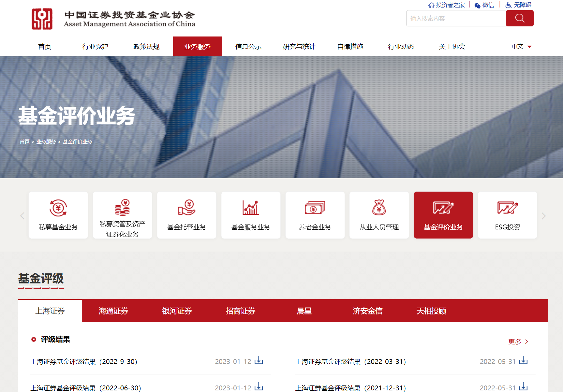
Task: Open 上海证券基金评级结果 (2022-03-31) link
Action: (350, 362)
